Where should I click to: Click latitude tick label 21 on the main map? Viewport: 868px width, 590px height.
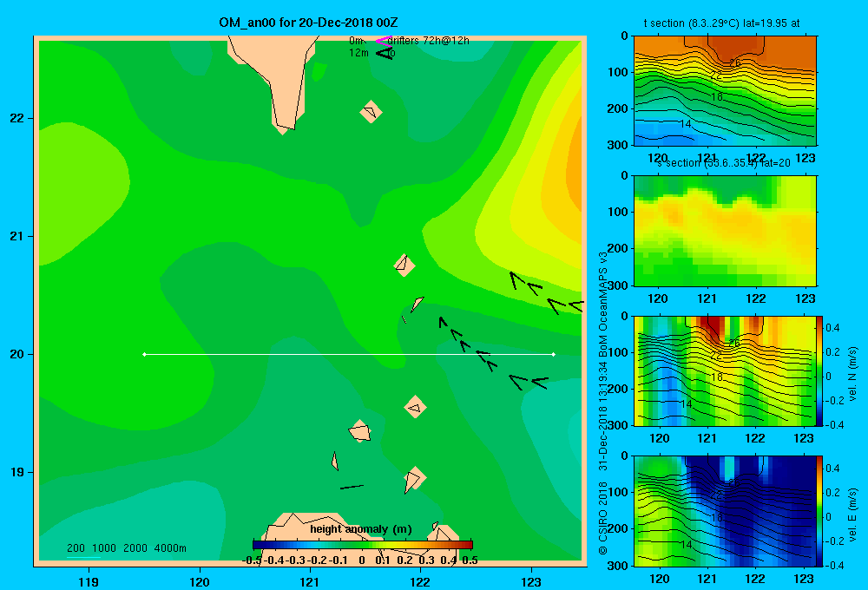coord(17,236)
